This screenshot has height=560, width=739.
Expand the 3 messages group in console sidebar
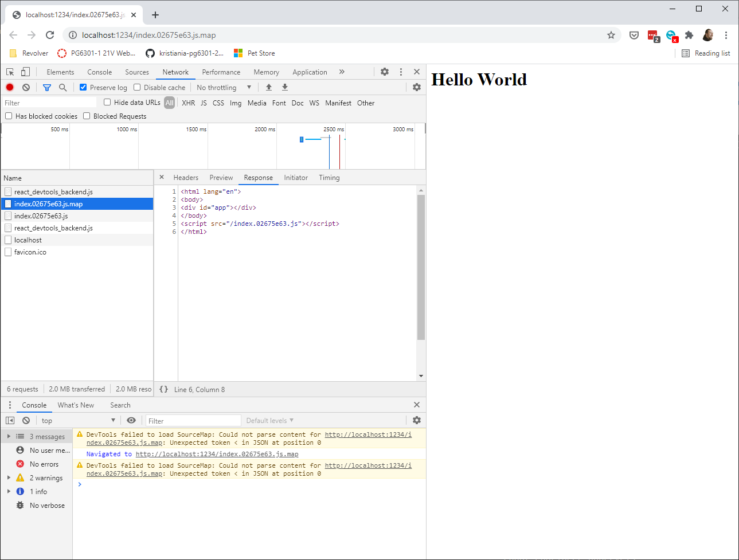[7, 436]
